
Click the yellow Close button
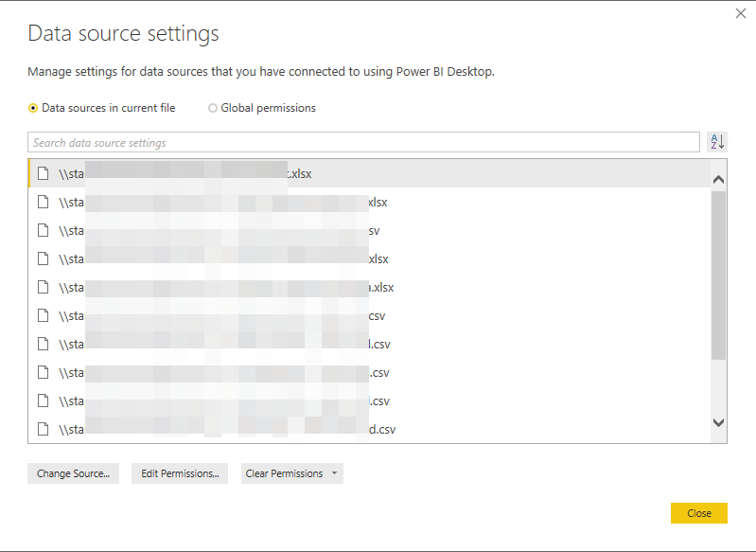(699, 513)
